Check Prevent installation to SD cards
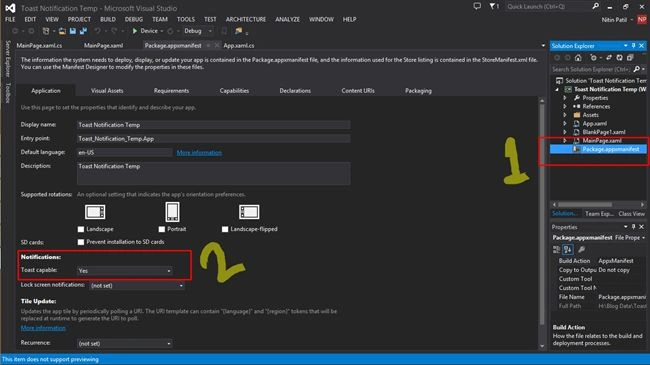650x365 pixels. pos(81,242)
